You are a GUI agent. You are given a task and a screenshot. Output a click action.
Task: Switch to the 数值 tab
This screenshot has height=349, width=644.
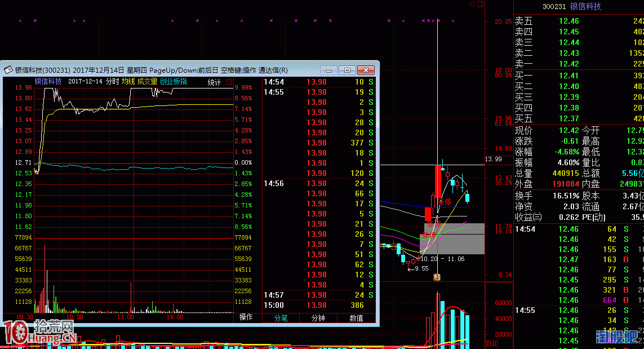(356, 318)
